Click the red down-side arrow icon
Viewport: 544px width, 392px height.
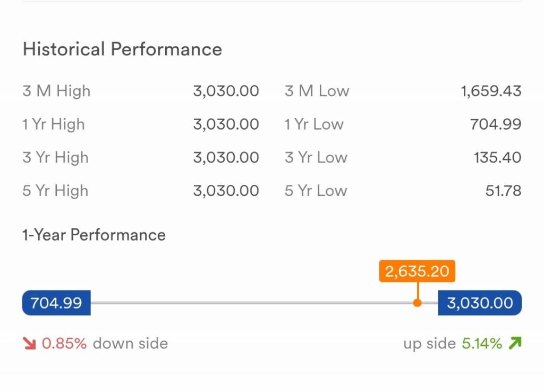30,344
